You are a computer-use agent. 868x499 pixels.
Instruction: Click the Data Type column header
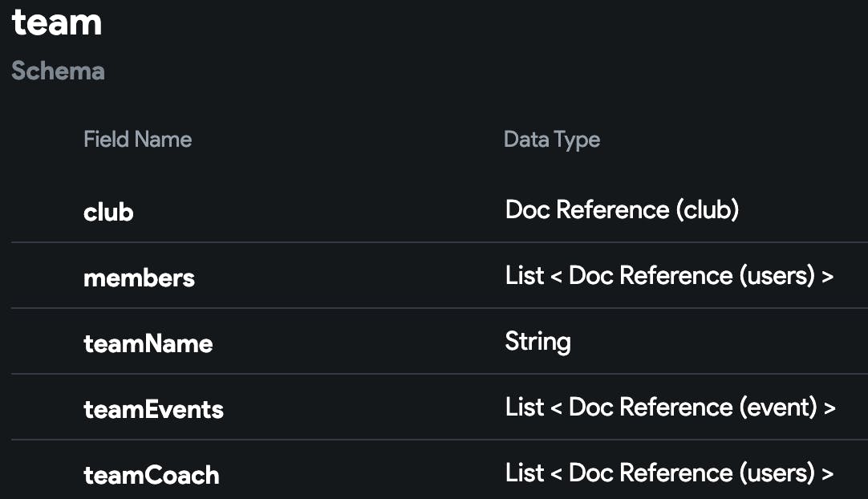[x=551, y=140]
